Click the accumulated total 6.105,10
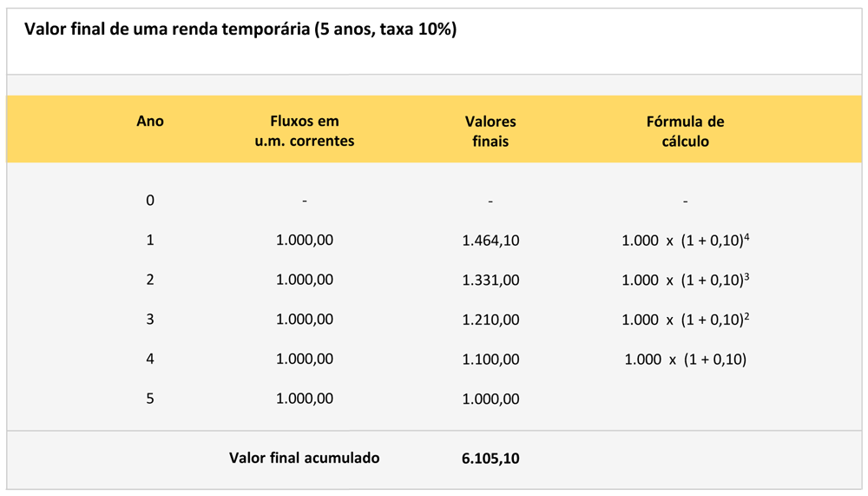The height and width of the screenshot is (496, 868). [x=490, y=459]
